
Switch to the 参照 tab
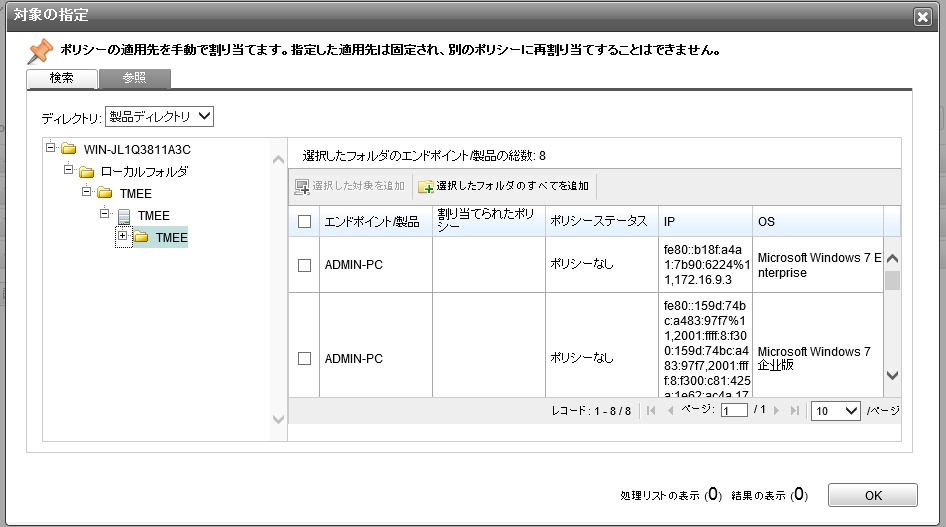pos(134,78)
